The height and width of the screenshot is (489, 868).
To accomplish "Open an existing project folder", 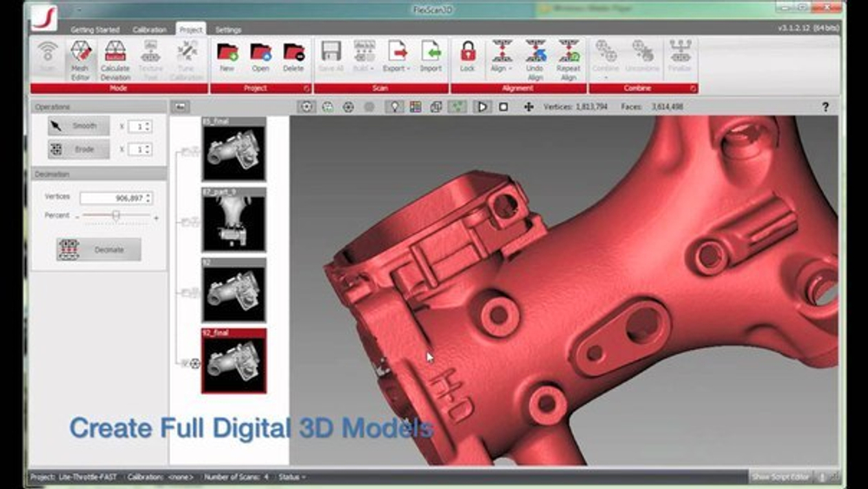I will (x=260, y=57).
